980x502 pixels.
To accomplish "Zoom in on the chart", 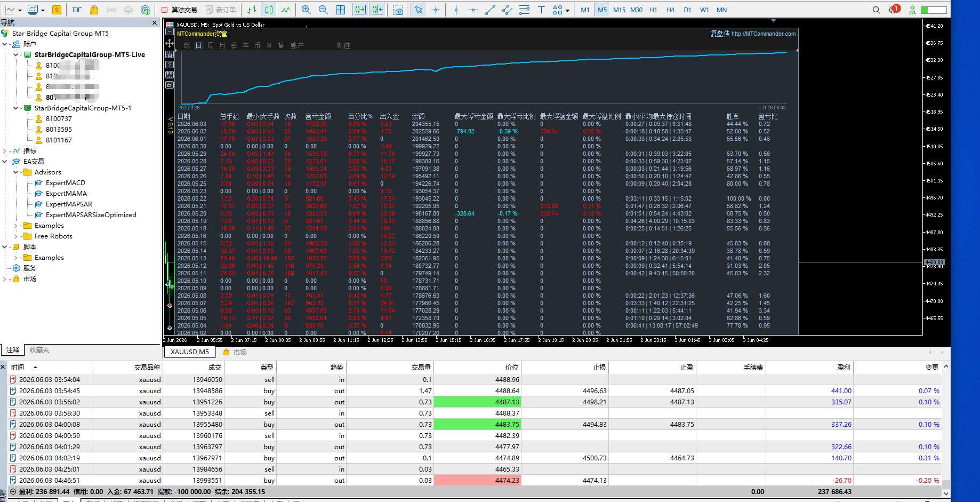I will [306, 10].
